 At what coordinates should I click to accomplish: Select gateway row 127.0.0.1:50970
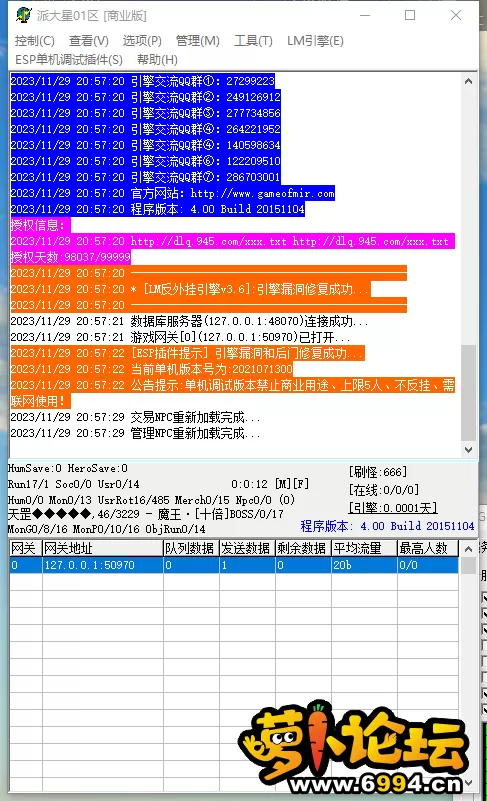(x=234, y=565)
